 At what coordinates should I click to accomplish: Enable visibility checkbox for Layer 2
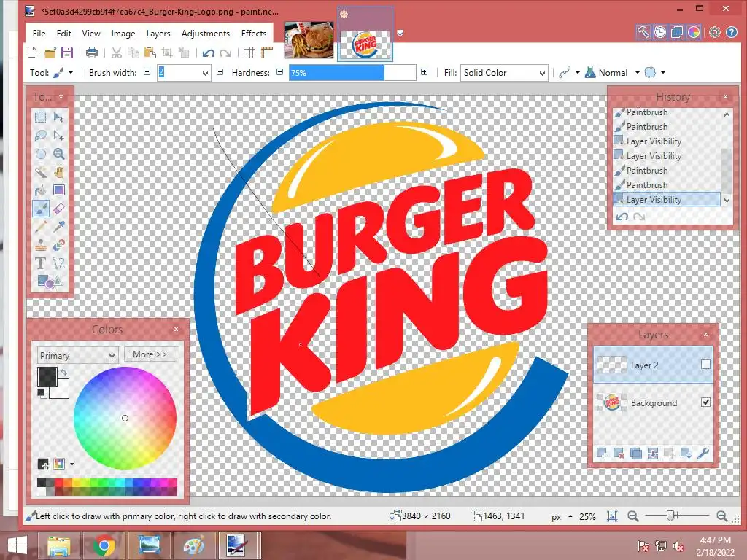705,365
